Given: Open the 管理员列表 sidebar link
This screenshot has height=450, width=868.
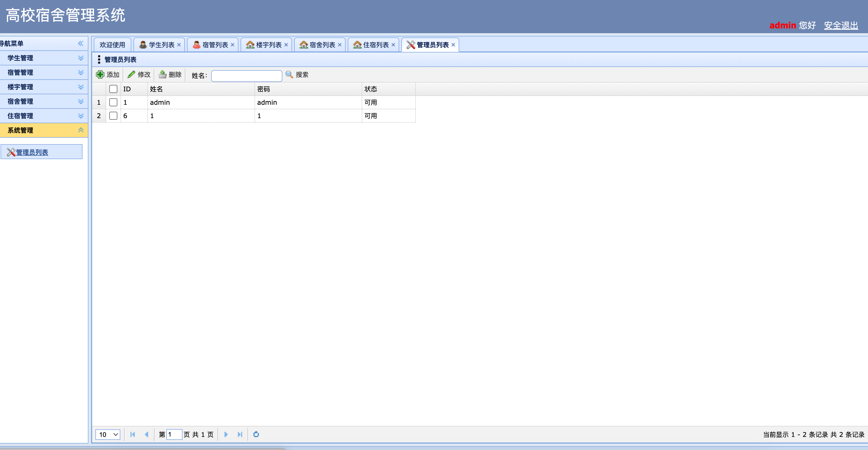Looking at the screenshot, I should click(32, 152).
